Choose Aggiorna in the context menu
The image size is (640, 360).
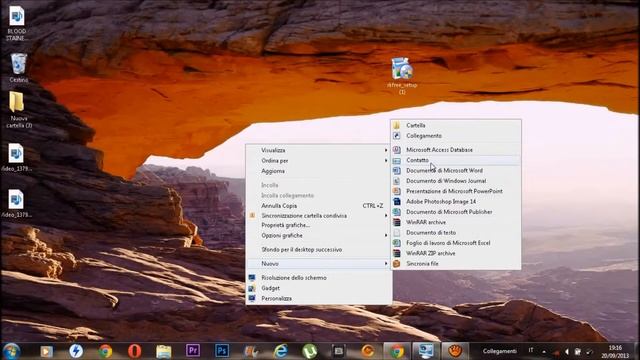click(x=318, y=171)
